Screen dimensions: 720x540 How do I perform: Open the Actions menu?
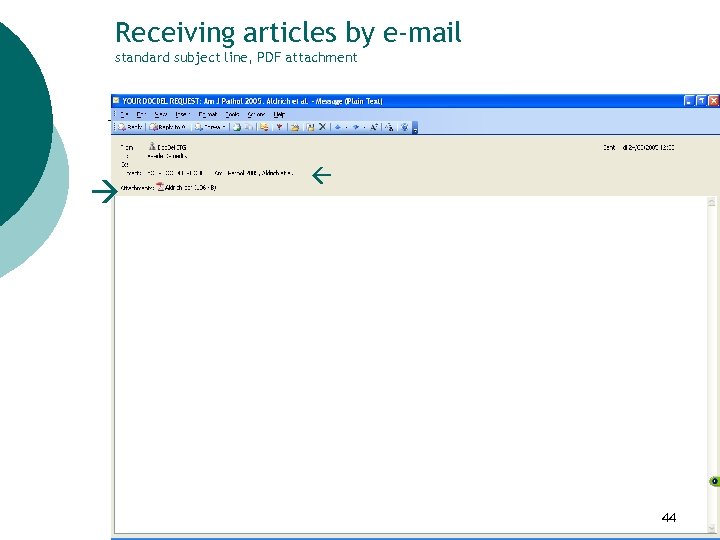click(x=256, y=114)
